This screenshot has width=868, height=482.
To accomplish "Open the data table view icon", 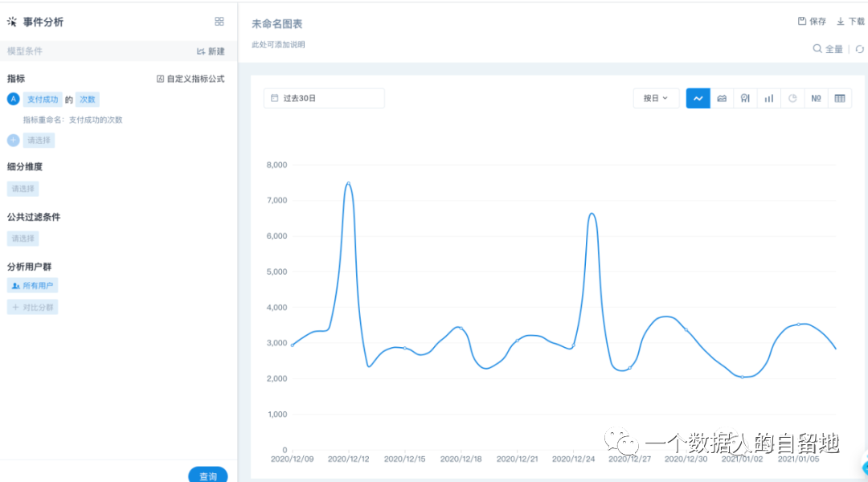I will tap(840, 98).
